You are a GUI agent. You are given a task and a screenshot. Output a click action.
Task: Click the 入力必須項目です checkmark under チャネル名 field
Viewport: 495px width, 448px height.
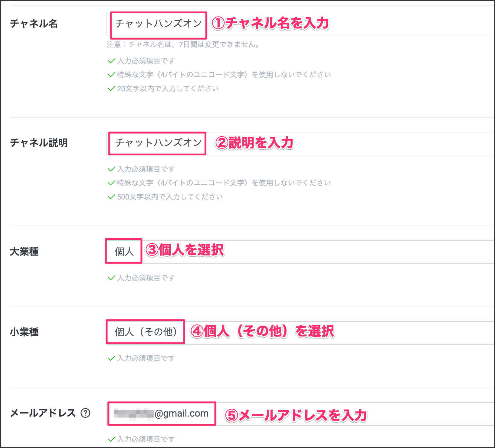(111, 61)
